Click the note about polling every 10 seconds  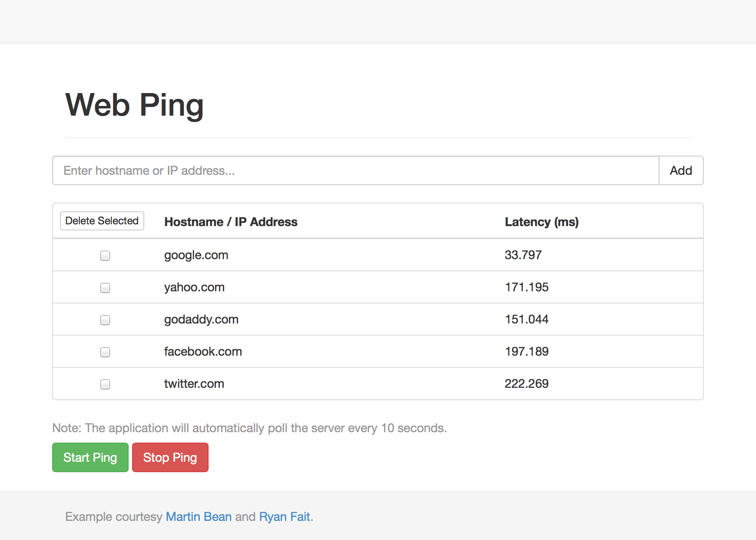[249, 428]
